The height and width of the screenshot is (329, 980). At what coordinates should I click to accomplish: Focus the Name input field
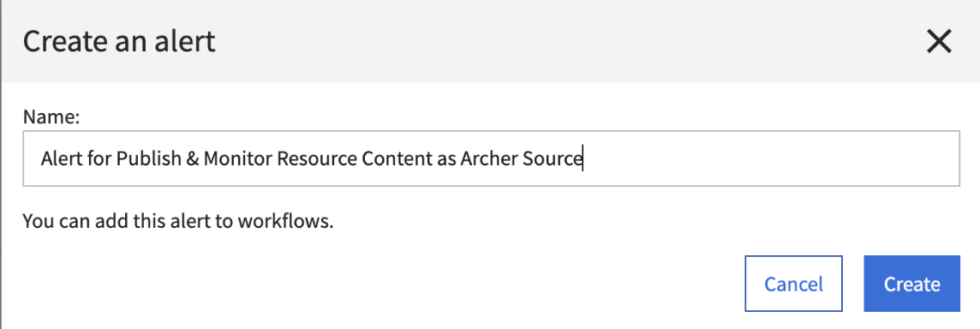491,159
